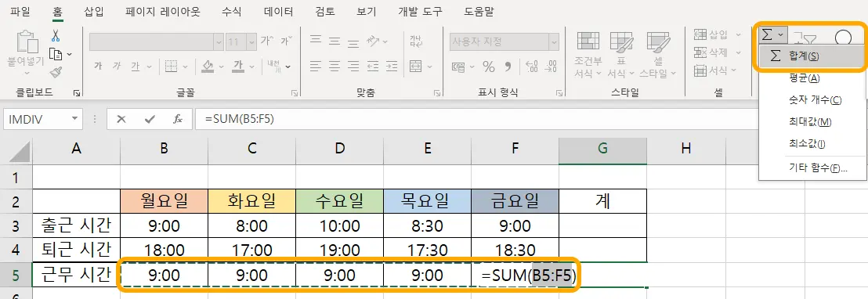Click the insert function fx button
The image size is (868, 299).
point(178,119)
